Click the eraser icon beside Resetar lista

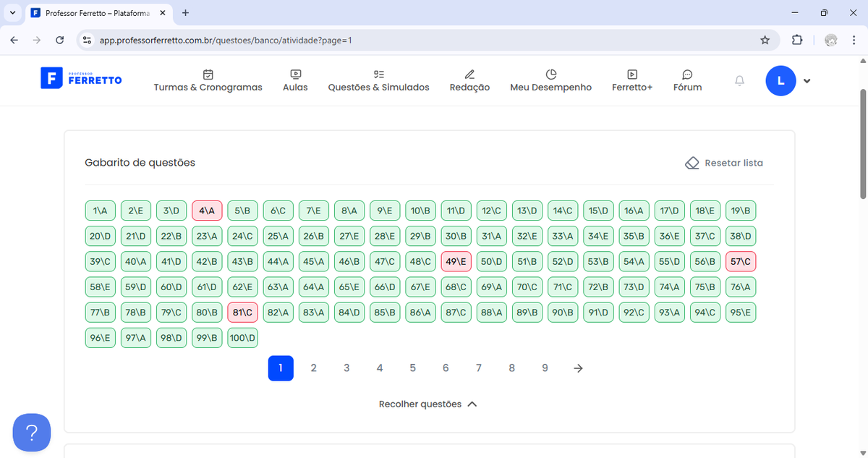pyautogui.click(x=692, y=163)
